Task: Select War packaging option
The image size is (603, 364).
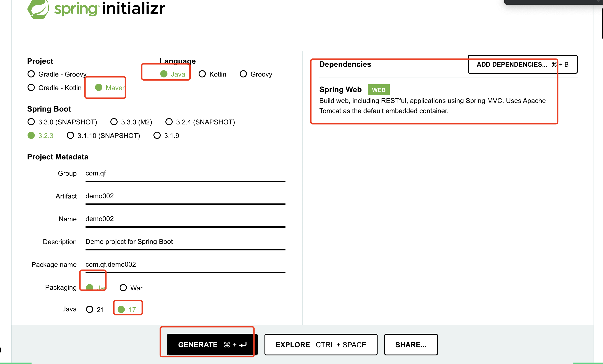Action: click(x=123, y=288)
